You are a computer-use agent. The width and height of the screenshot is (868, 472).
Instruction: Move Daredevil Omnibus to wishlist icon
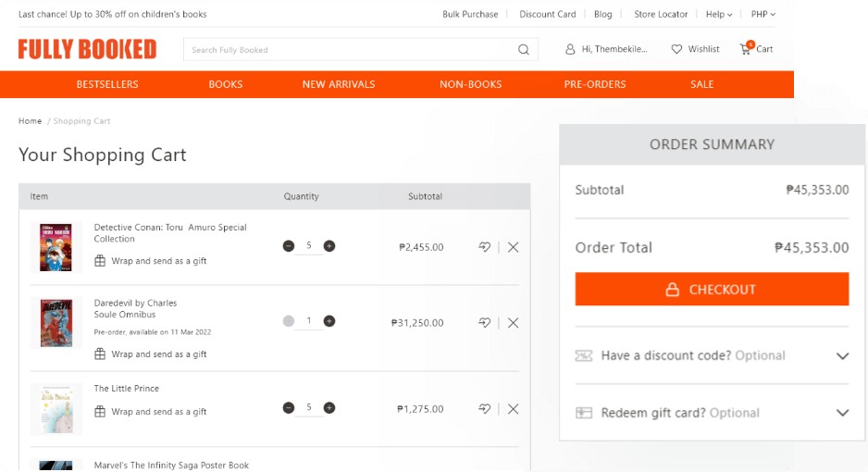(x=484, y=323)
